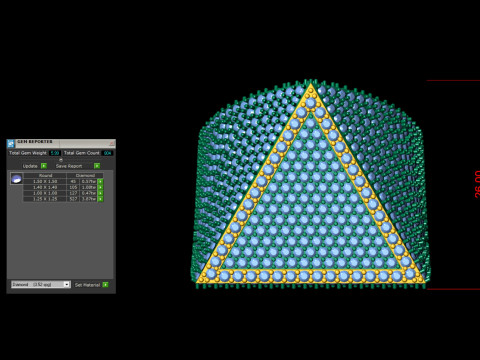Click the round gem thumbnail icon
Image resolution: width=480 pixels, height=360 pixels.
tap(16, 179)
